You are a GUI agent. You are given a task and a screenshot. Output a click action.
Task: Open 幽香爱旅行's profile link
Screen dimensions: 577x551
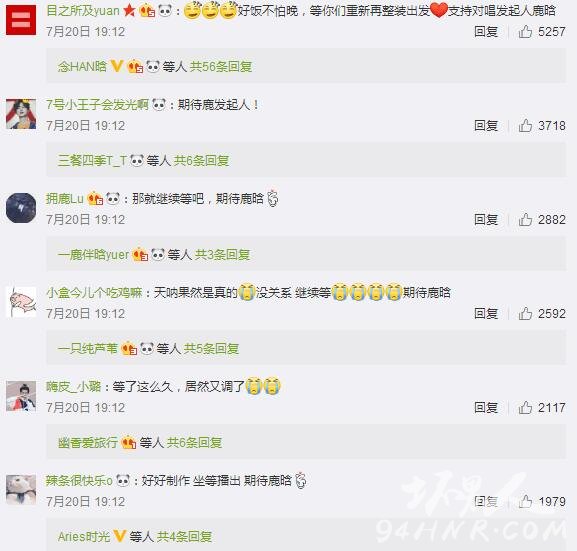click(88, 442)
